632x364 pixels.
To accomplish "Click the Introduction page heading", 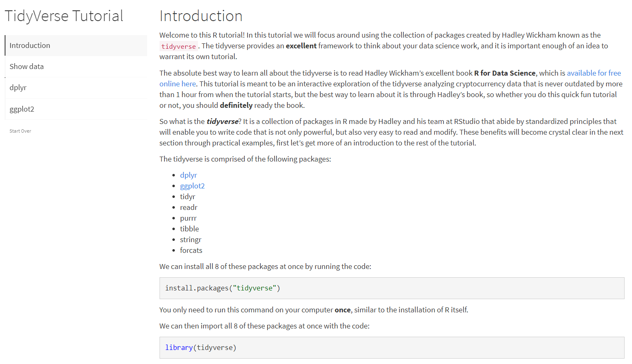I will (201, 16).
